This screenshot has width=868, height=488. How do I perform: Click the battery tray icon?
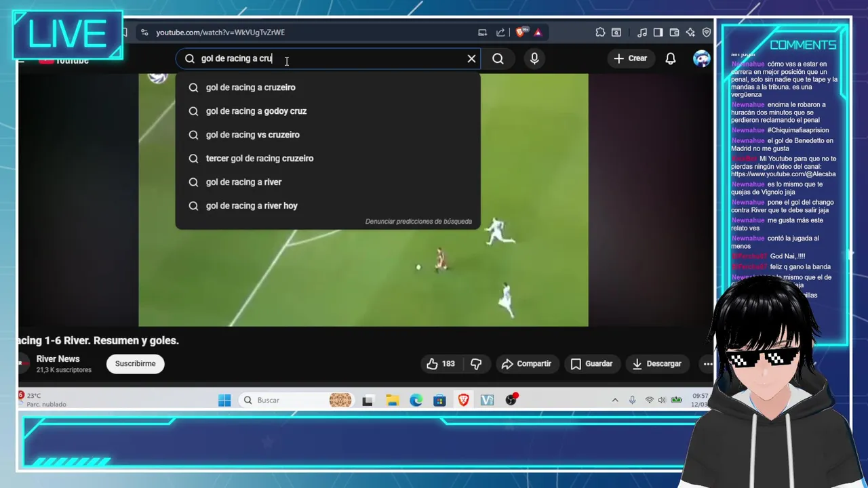[676, 401]
